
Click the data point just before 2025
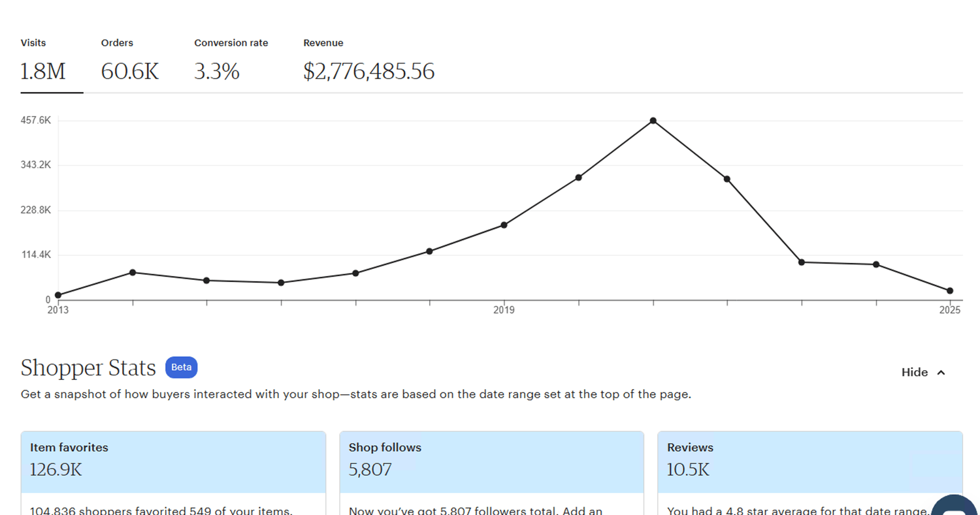click(875, 264)
